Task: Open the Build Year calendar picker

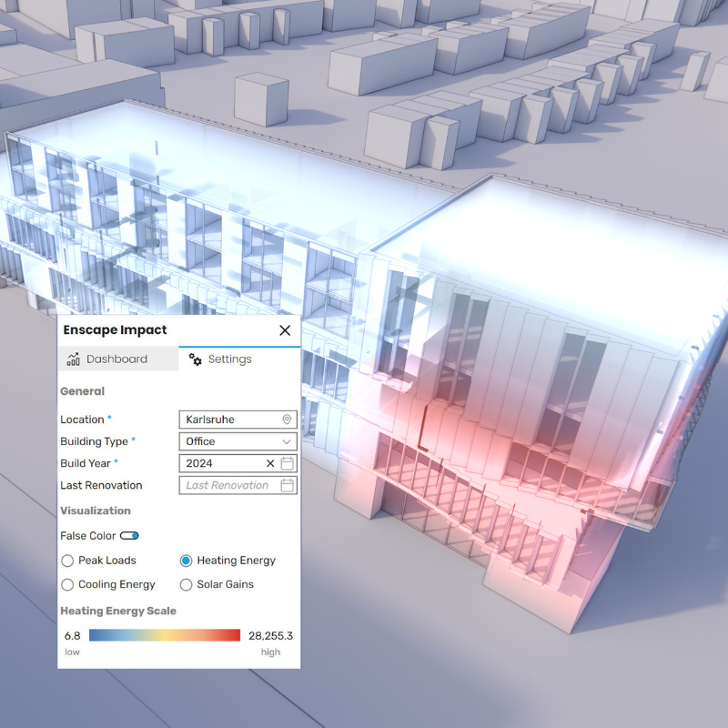Action: [x=287, y=463]
